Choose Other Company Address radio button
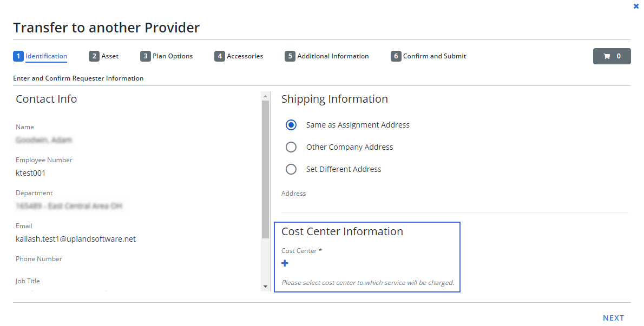Image resolution: width=644 pixels, height=326 pixels. (x=291, y=147)
